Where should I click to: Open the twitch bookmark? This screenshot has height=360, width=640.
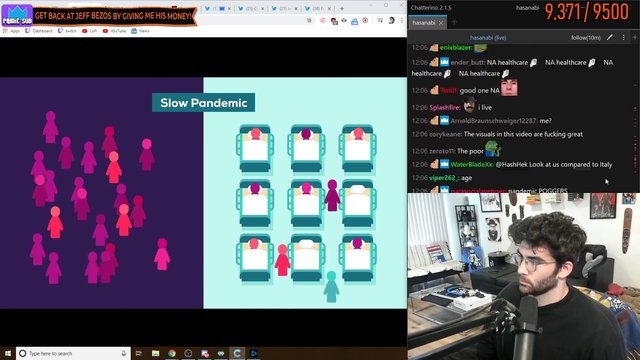pyautogui.click(x=67, y=31)
